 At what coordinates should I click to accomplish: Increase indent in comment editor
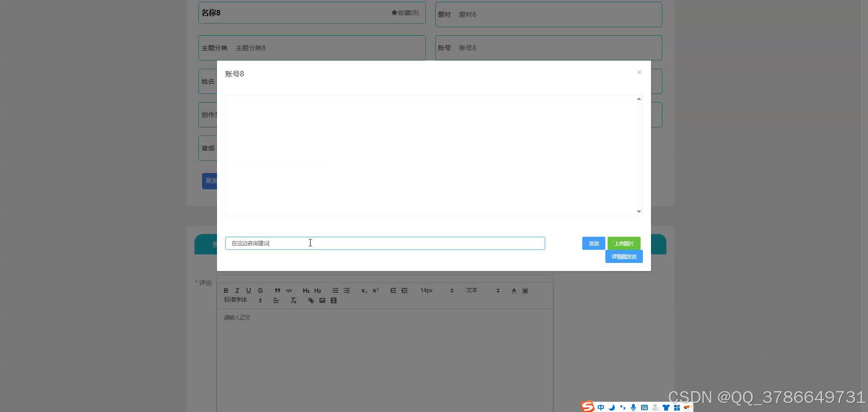405,290
